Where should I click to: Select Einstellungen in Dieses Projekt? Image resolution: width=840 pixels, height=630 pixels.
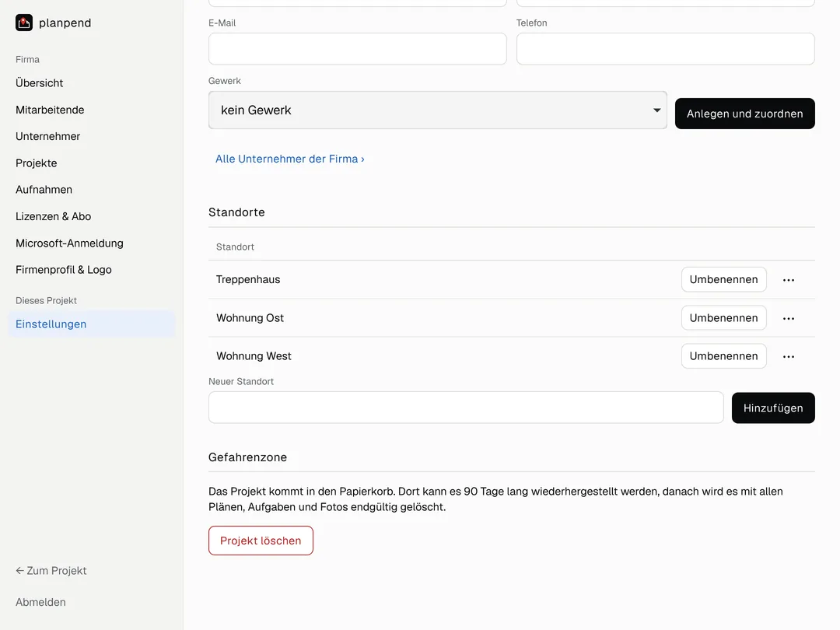click(x=92, y=324)
